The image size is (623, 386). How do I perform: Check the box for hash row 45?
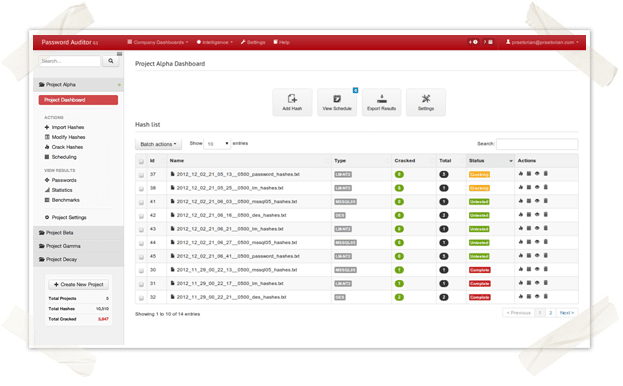pos(141,257)
